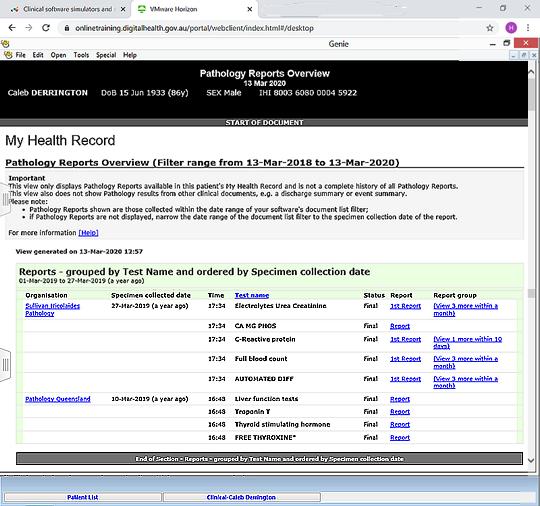This screenshot has height=506, width=540.
Task: Open Report for Troponin T
Action: pyautogui.click(x=400, y=412)
